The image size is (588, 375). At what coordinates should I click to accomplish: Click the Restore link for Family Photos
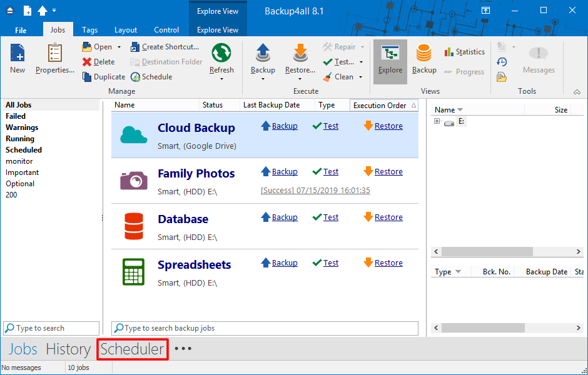388,172
